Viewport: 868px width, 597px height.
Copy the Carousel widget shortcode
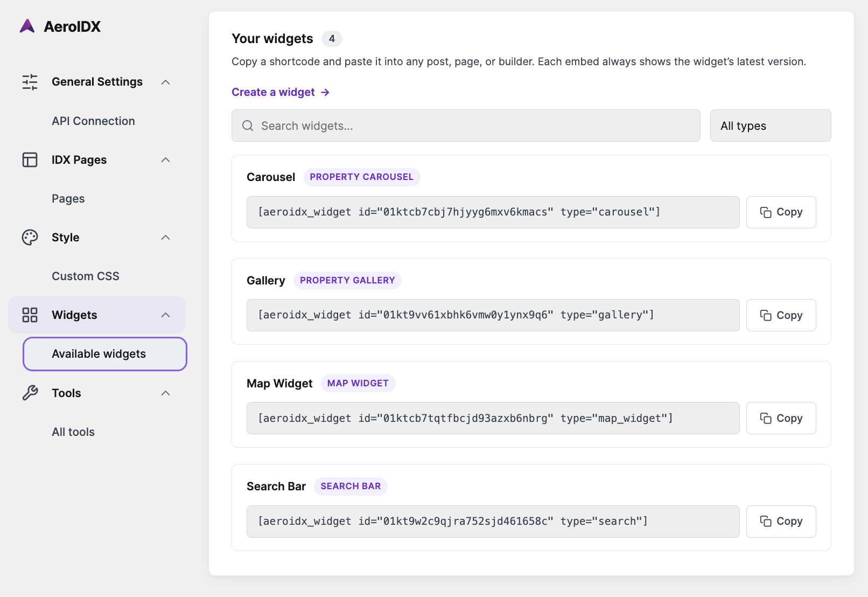pos(781,212)
